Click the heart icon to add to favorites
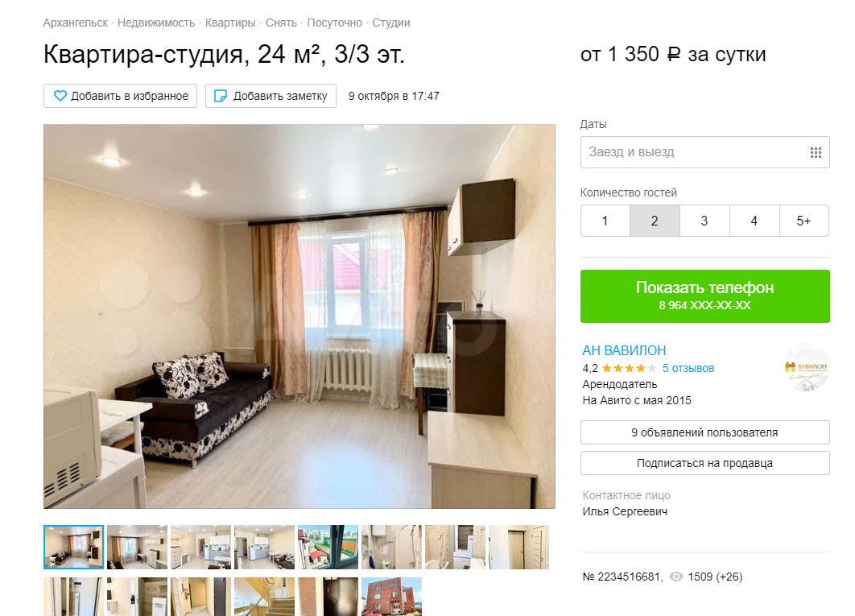The width and height of the screenshot is (855, 616). pyautogui.click(x=60, y=96)
